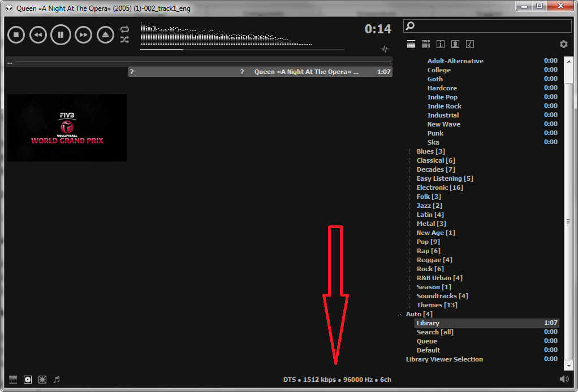Viewport: 578px width, 392px height.
Task: Click the bottom-bar visualization starburst icon
Action: point(42,380)
